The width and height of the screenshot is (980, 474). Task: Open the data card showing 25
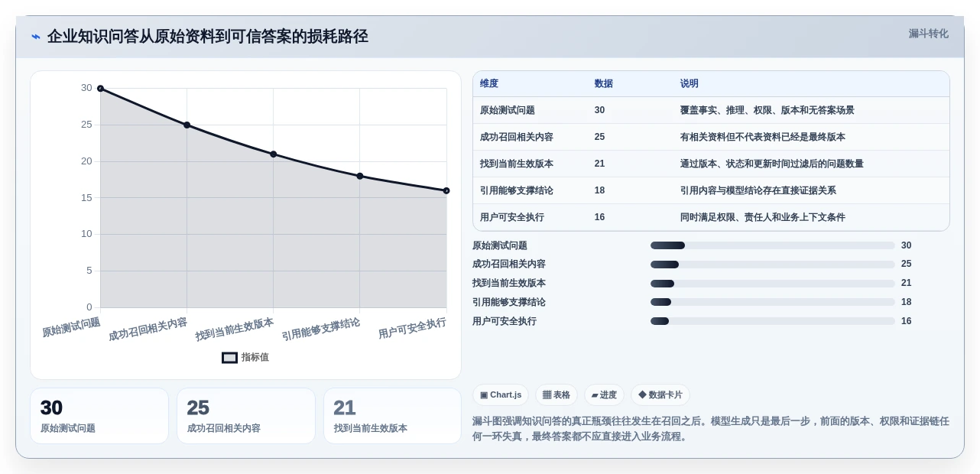pyautogui.click(x=246, y=416)
